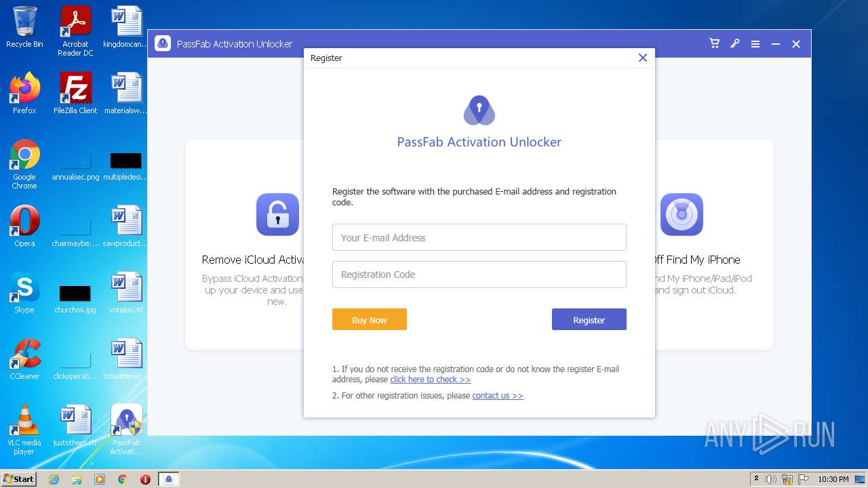Open Recycle Bin on desktop
This screenshot has width=868, height=488.
tap(24, 28)
